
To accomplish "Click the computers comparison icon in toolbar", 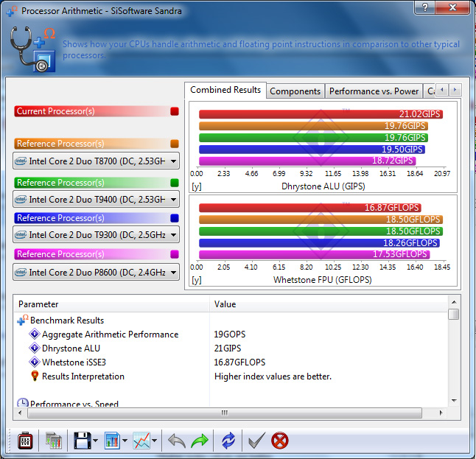I will pos(54,441).
